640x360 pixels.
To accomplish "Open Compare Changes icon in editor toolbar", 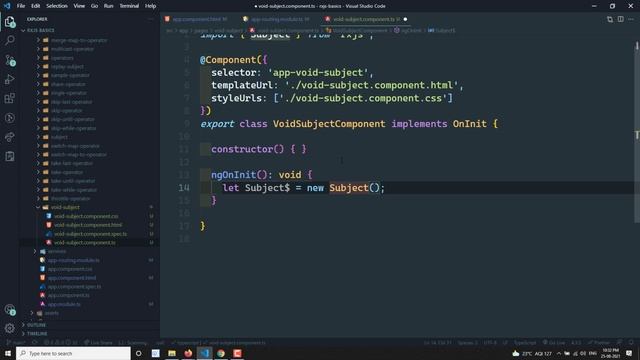I will [610, 19].
